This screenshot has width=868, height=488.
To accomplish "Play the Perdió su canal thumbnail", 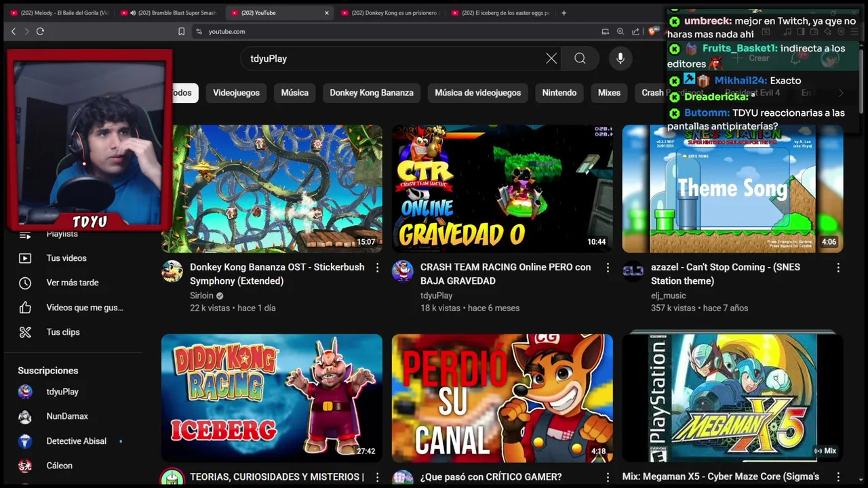I will tap(502, 398).
